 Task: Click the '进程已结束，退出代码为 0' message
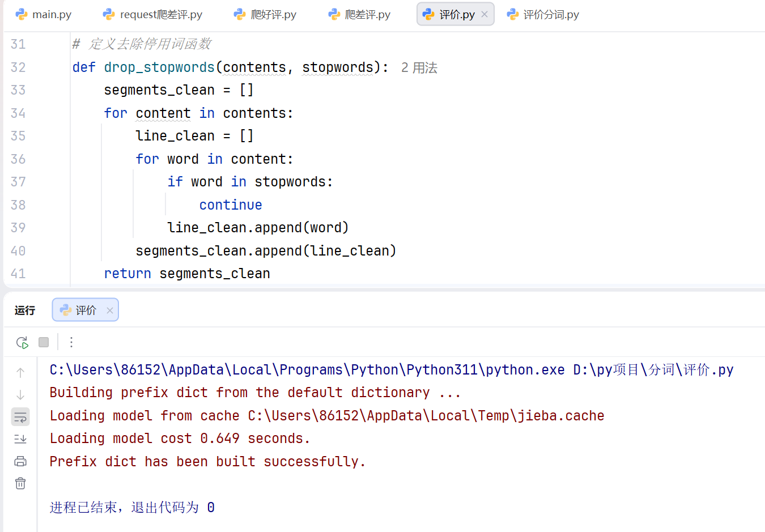(132, 507)
